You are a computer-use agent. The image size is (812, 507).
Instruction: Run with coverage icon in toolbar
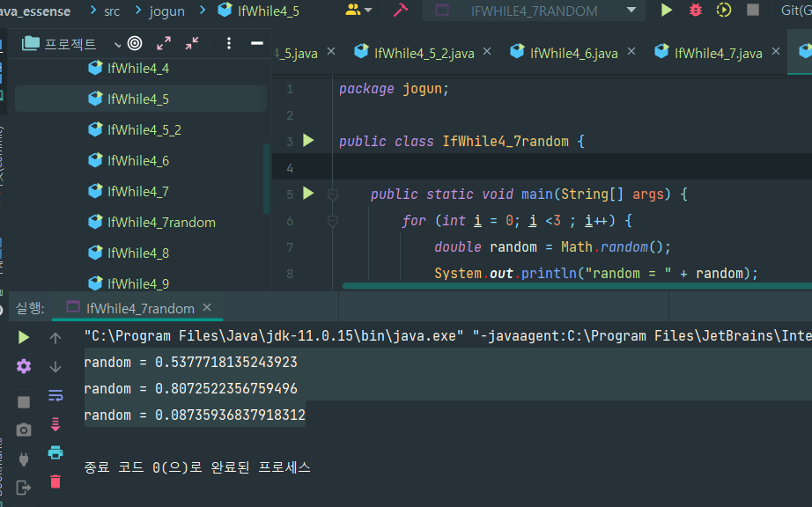tap(723, 10)
